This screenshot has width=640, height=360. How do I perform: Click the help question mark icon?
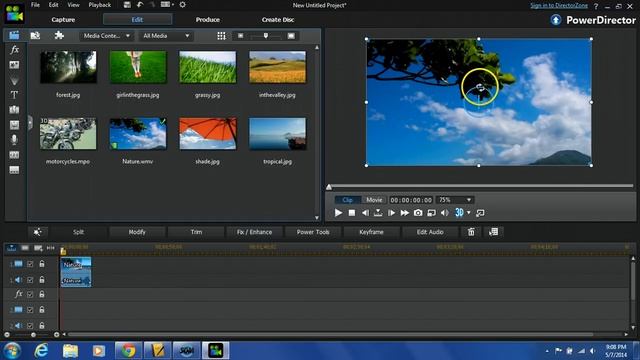(596, 6)
